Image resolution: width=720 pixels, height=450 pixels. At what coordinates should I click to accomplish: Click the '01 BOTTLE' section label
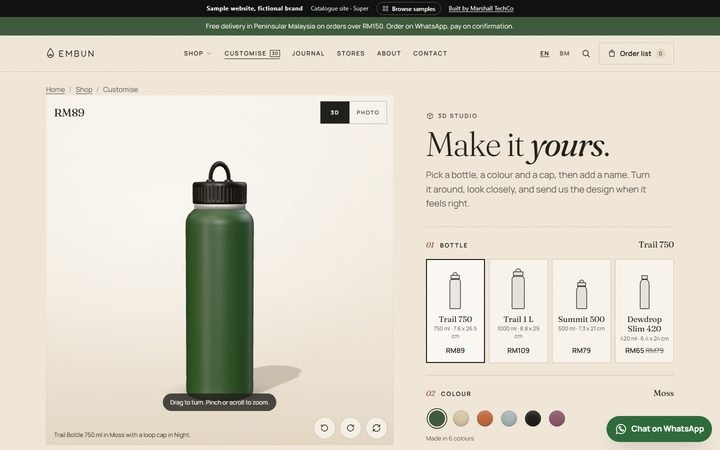pos(447,245)
